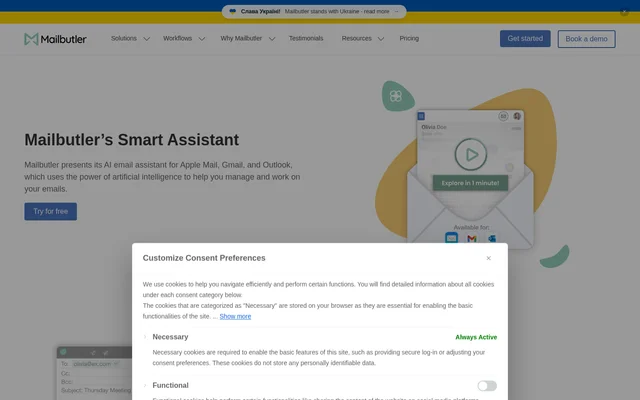Open the Why Mailbutler dropdown
The width and height of the screenshot is (640, 400).
pyautogui.click(x=248, y=38)
